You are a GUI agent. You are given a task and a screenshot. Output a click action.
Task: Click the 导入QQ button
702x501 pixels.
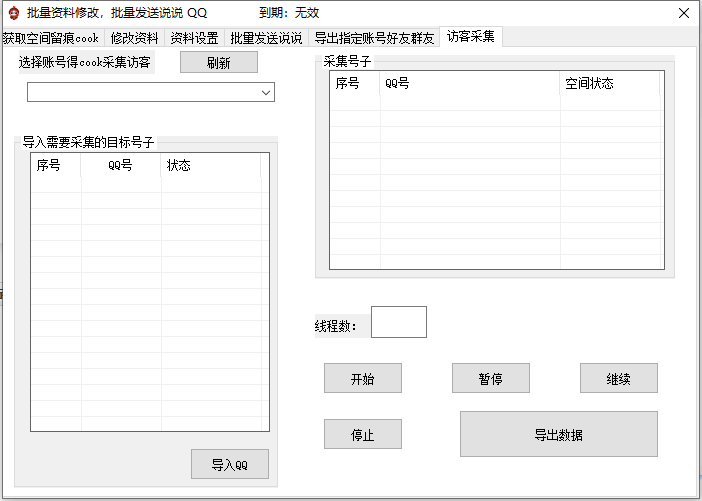click(x=230, y=464)
